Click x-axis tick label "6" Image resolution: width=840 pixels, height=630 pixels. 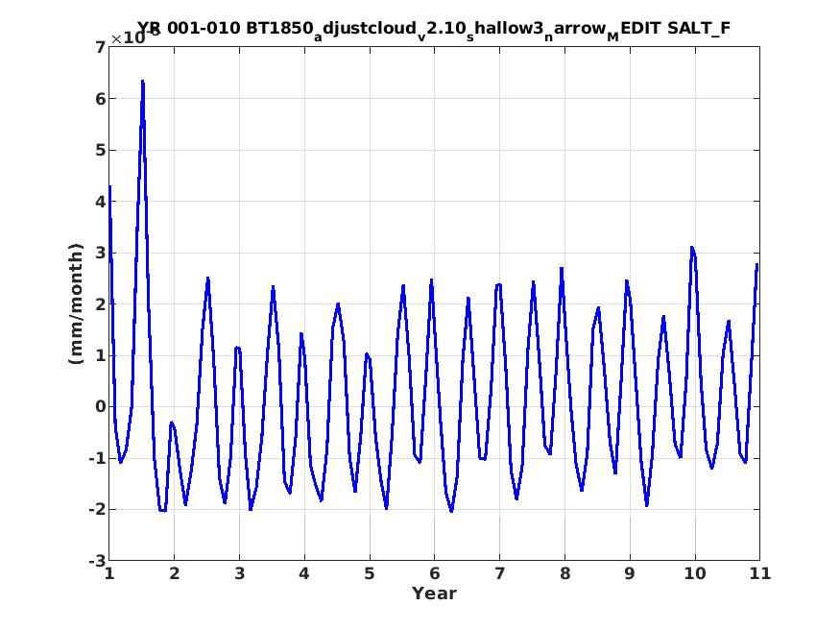coord(435,573)
